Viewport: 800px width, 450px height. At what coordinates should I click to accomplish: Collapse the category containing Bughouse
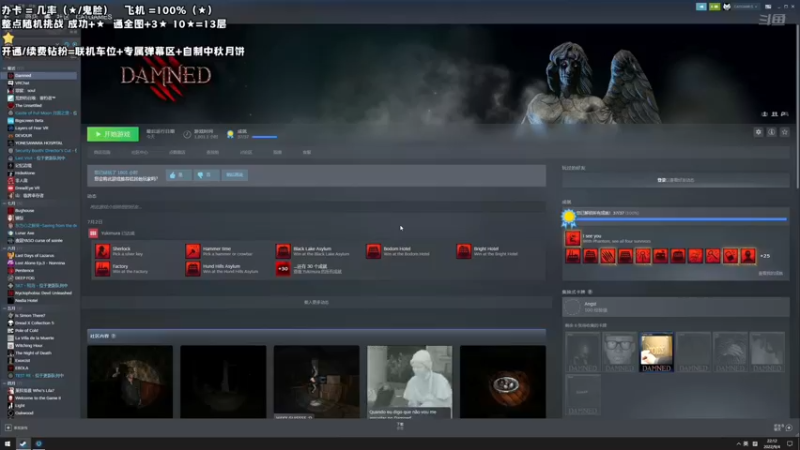coord(5,203)
